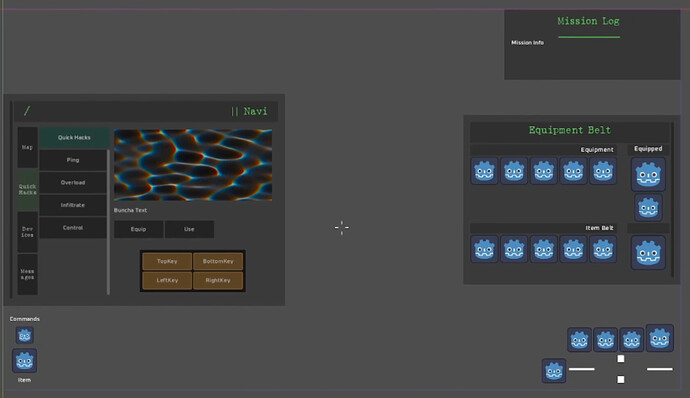The height and width of the screenshot is (398, 690).
Task: Open the Messages side tab
Action: click(x=27, y=274)
